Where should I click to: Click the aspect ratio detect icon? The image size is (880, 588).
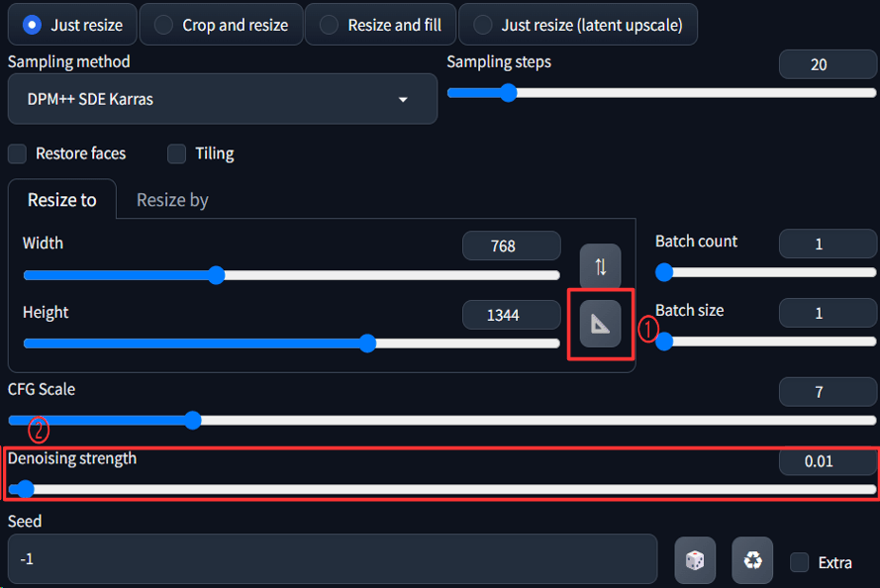(600, 324)
